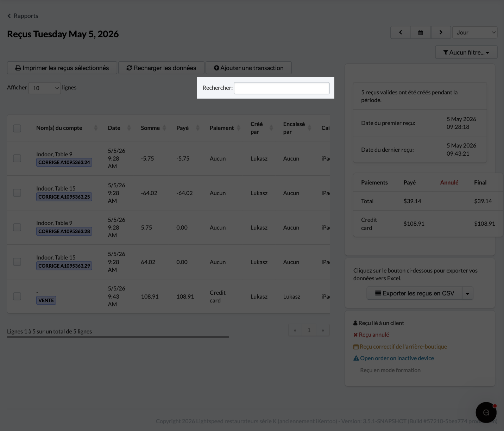
Task: Open the VENTE receipt badge
Action: 46,300
